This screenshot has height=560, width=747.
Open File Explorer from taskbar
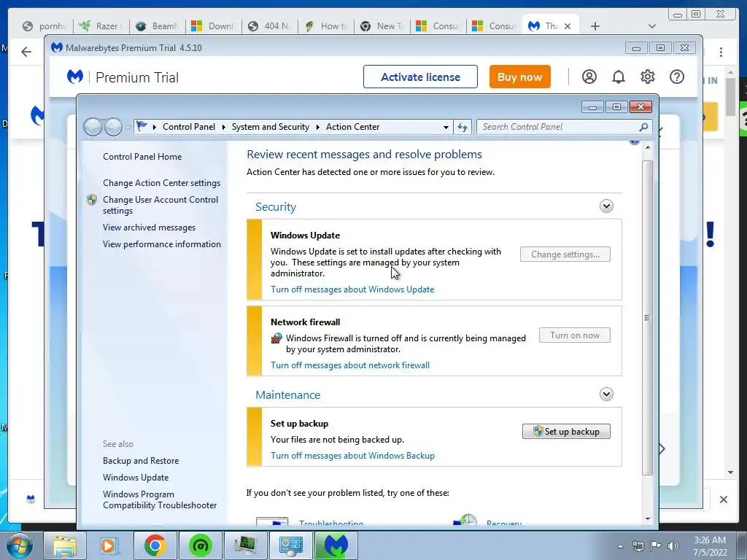(65, 545)
